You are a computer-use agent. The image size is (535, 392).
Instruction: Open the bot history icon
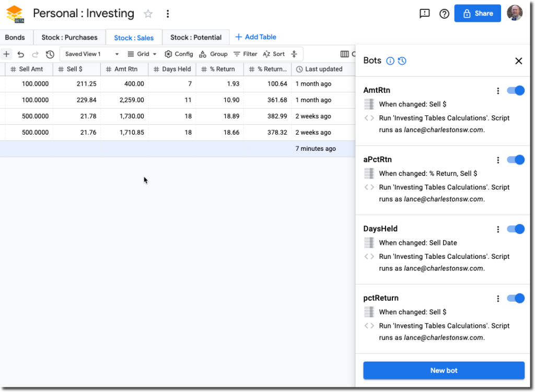coord(402,61)
